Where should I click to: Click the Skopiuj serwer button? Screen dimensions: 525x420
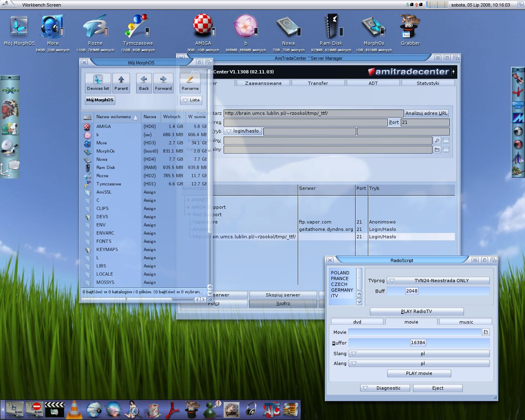coord(283,295)
